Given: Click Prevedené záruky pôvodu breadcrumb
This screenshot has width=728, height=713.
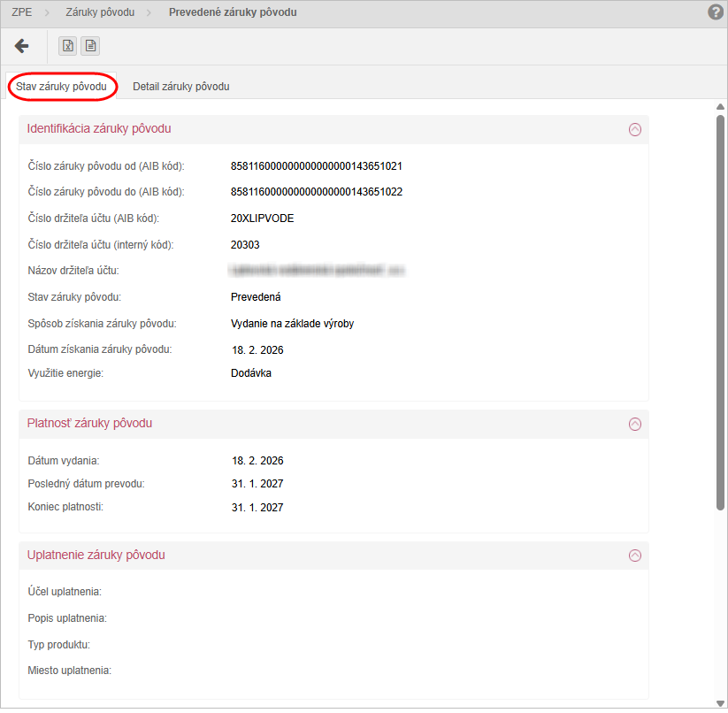Looking at the screenshot, I should pyautogui.click(x=233, y=12).
